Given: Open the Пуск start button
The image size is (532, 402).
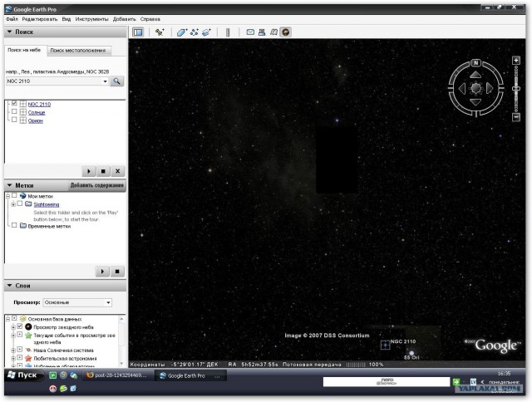Looking at the screenshot, I should (x=23, y=375).
